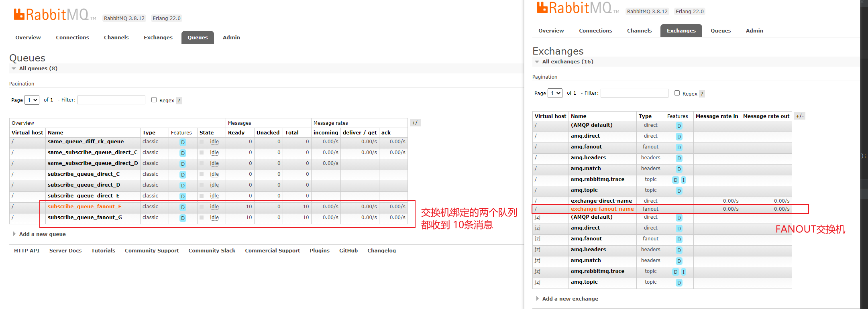Click Filter input field in Exchanges window
Screen dimensions: 868x309
(634, 93)
